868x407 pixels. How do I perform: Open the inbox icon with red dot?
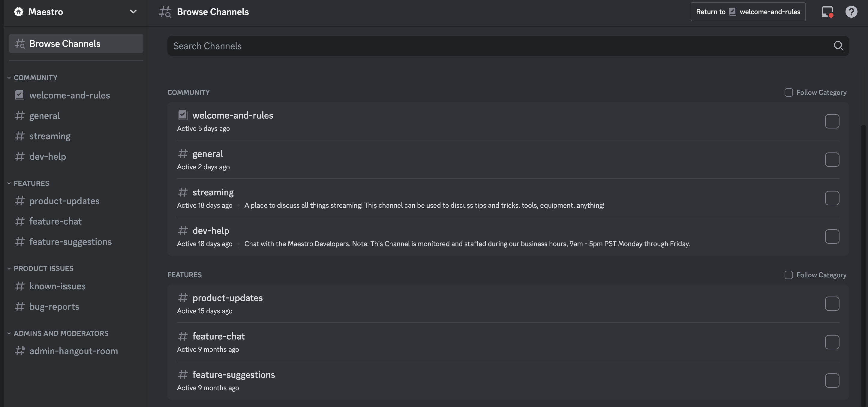(x=827, y=12)
